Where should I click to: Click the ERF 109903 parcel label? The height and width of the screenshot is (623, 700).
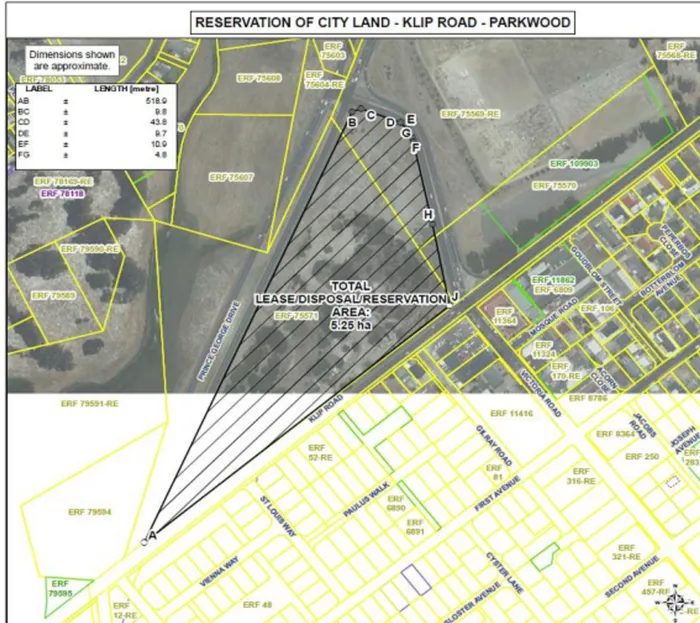pyautogui.click(x=574, y=164)
